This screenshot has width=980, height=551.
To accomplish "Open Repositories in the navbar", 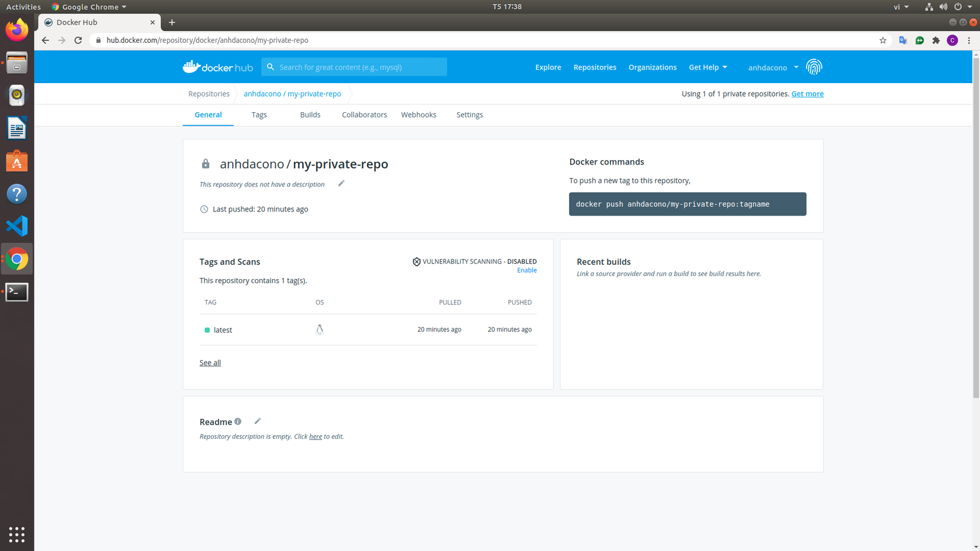I will pyautogui.click(x=595, y=67).
